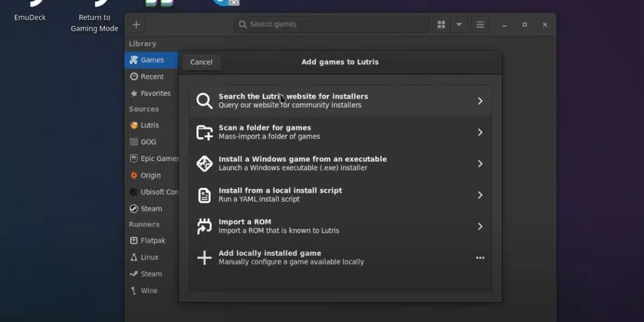
Task: Click the Steam logo icon under Sources
Action: [134, 208]
